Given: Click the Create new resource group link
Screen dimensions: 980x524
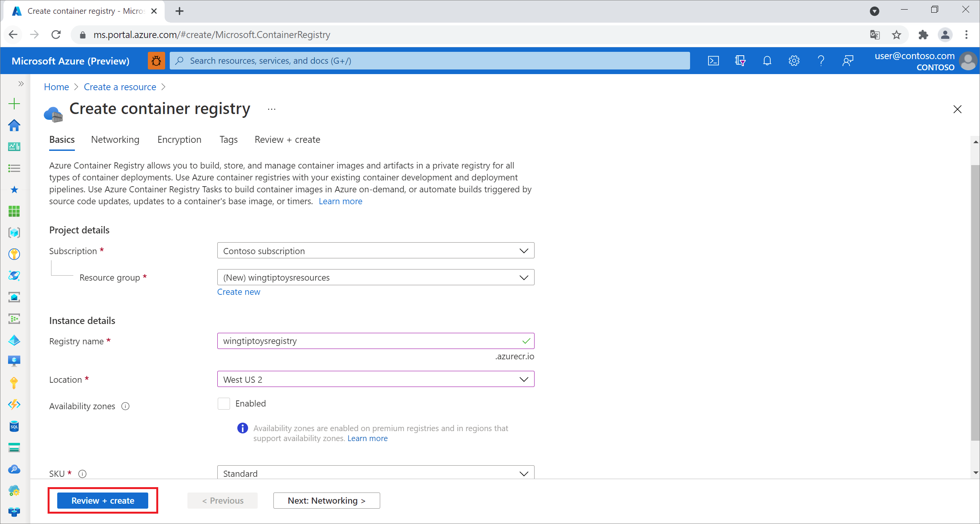Looking at the screenshot, I should pos(238,291).
